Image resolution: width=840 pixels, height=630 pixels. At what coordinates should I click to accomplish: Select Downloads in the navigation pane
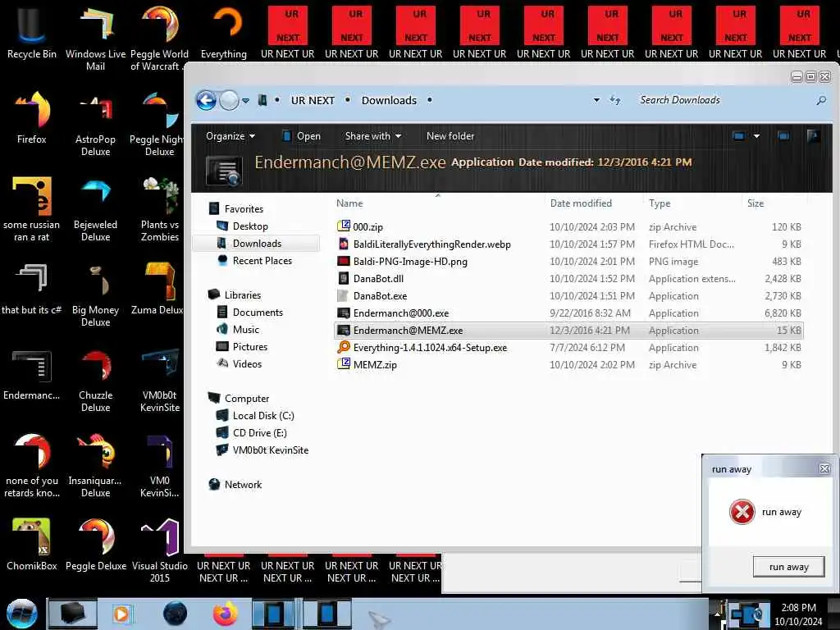tap(256, 243)
